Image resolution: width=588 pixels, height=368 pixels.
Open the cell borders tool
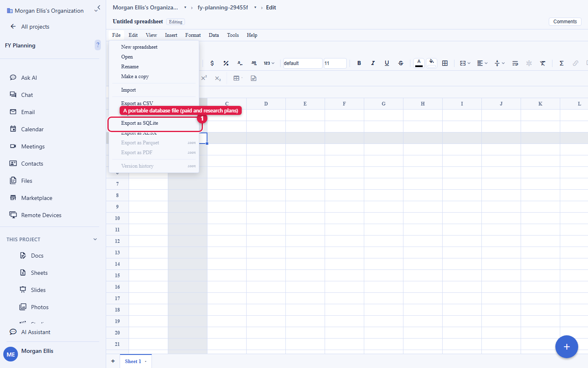pyautogui.click(x=445, y=63)
